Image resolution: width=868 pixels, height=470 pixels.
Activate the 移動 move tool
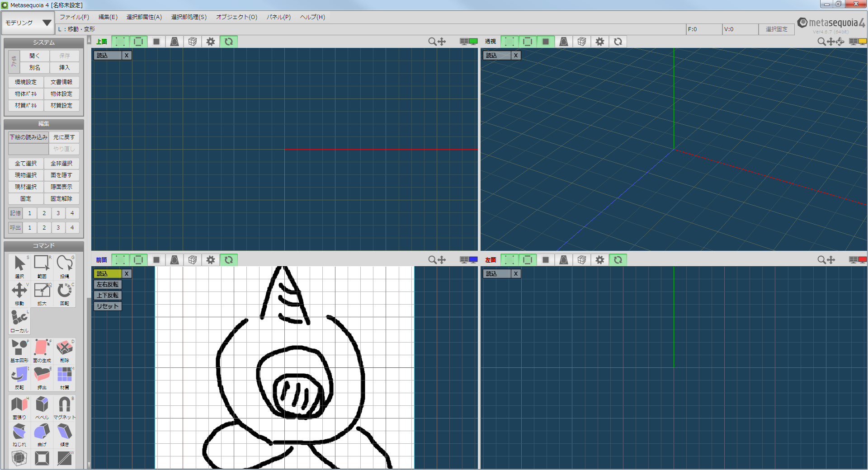point(19,294)
